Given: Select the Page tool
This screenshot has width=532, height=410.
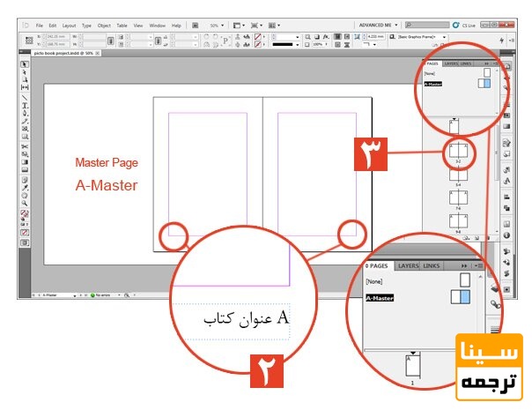Looking at the screenshot, I should coord(25,79).
